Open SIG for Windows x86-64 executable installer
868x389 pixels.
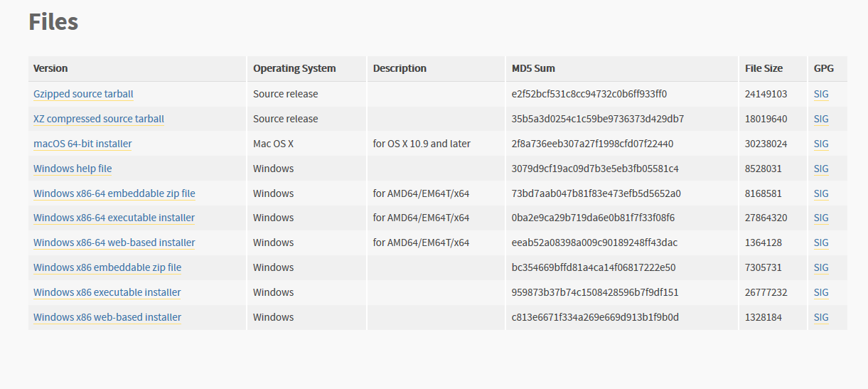pos(821,218)
